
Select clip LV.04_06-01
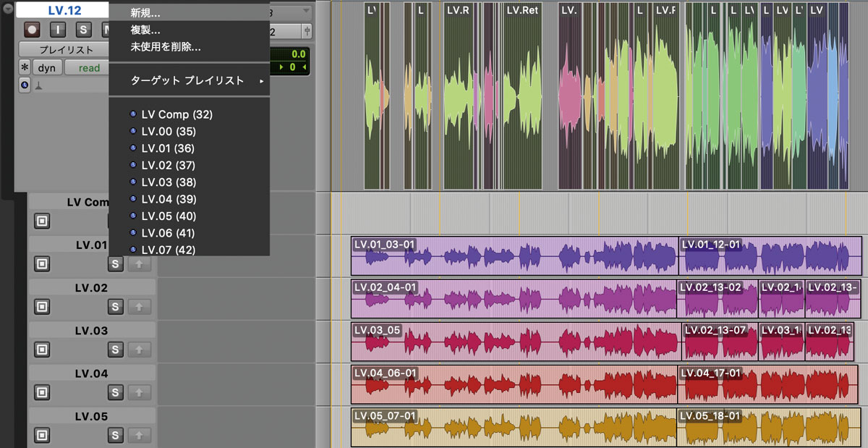click(514, 384)
